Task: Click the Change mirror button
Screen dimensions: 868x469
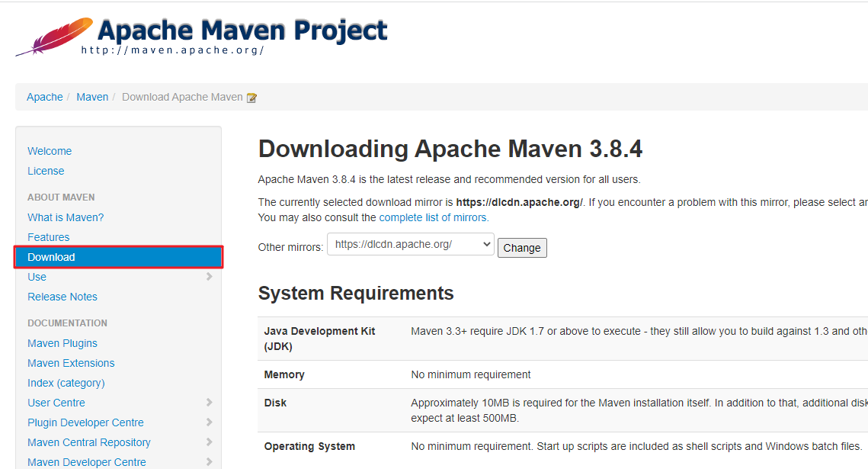Action: pyautogui.click(x=522, y=248)
